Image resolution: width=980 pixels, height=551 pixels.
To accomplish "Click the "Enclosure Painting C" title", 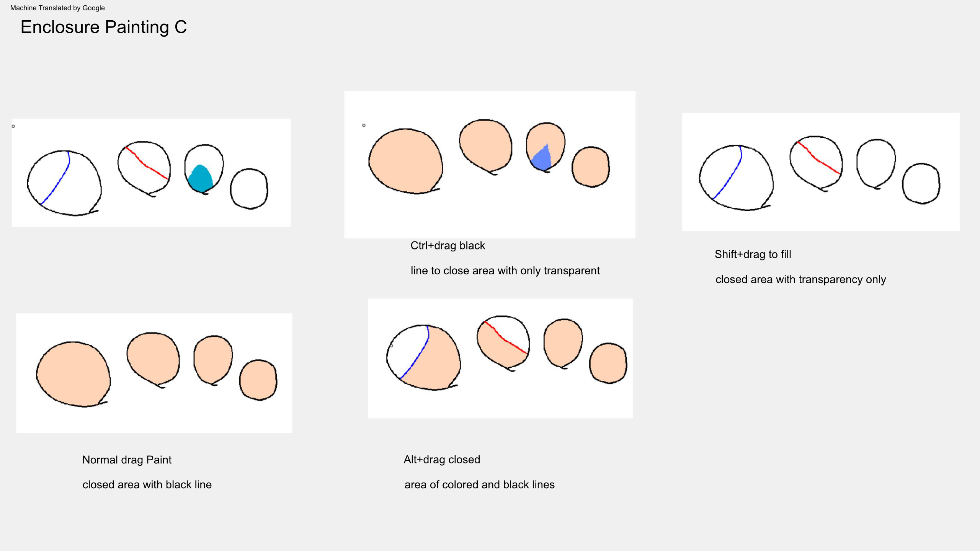I will coord(103,27).
